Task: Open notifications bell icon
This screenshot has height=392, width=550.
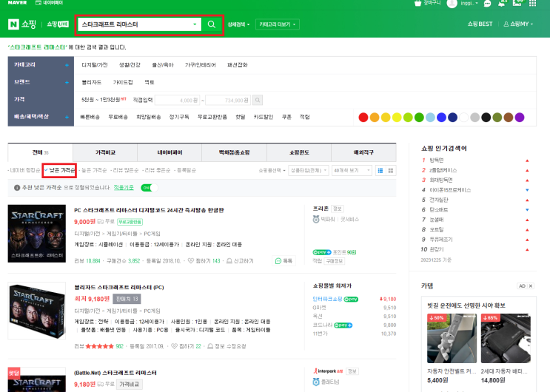Action: [x=502, y=3]
